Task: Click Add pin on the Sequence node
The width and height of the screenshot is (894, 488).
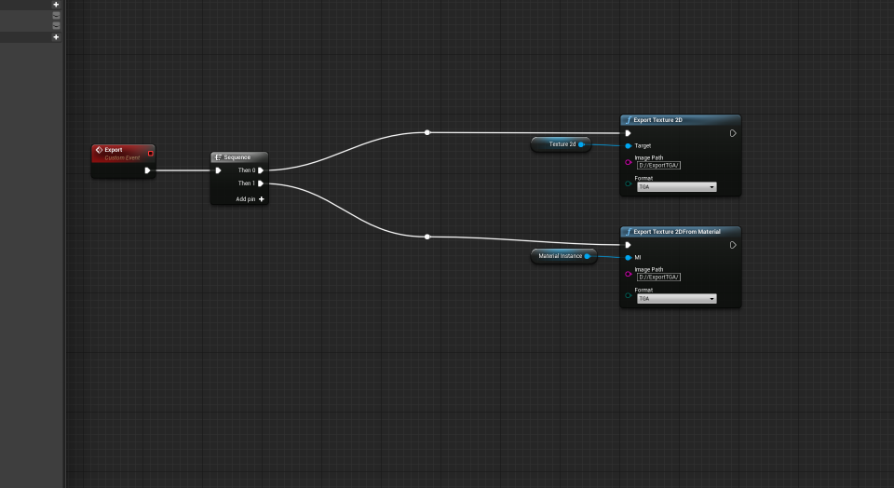Action: coord(250,199)
